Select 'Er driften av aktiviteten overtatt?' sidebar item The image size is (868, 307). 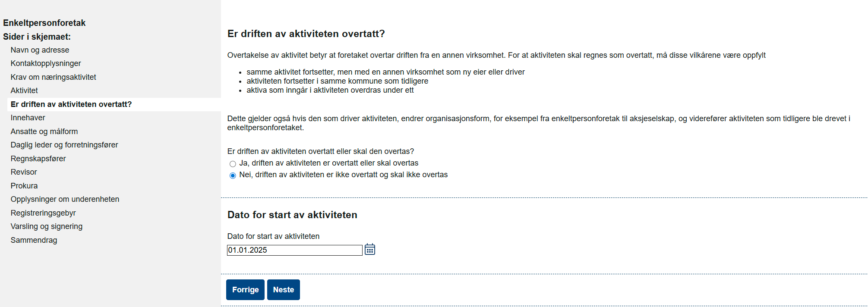[71, 104]
